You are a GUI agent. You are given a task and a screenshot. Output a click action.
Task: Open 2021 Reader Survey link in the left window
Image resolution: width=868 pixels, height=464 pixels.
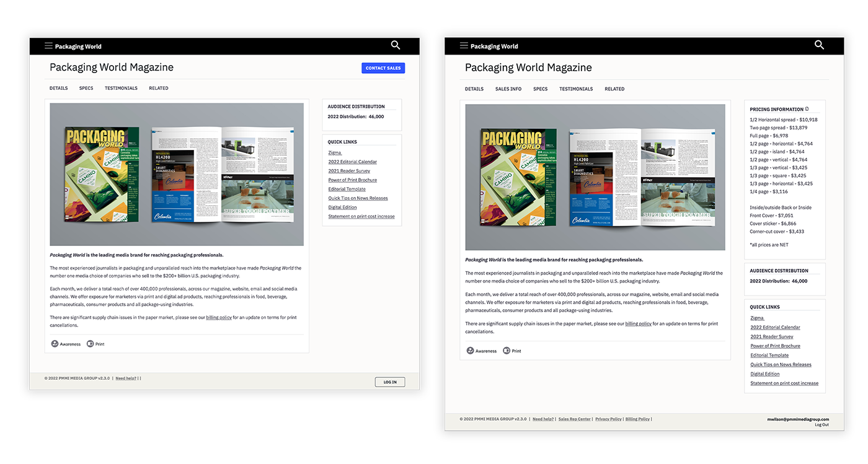click(349, 171)
